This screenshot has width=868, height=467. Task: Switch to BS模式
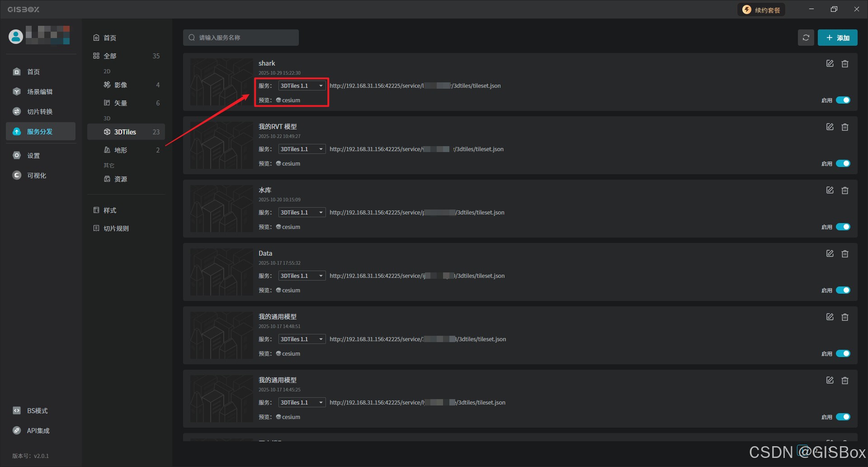[41, 410]
